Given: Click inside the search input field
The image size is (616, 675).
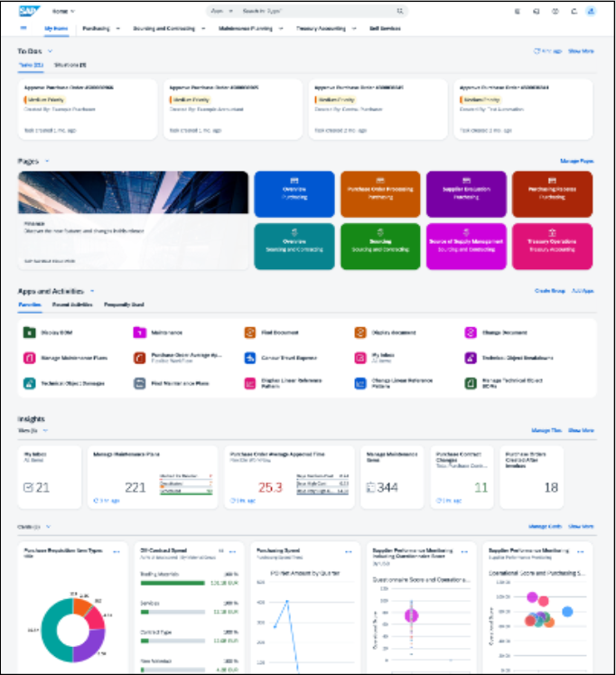Looking at the screenshot, I should 316,11.
